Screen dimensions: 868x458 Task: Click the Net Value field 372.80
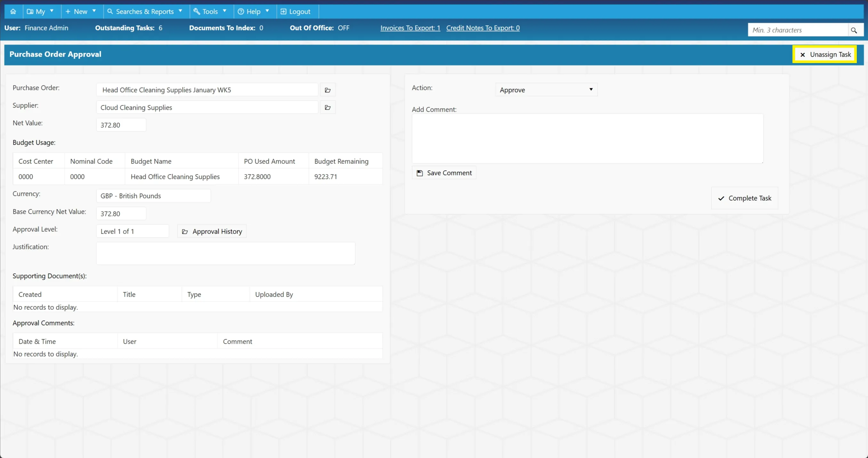pyautogui.click(x=121, y=125)
